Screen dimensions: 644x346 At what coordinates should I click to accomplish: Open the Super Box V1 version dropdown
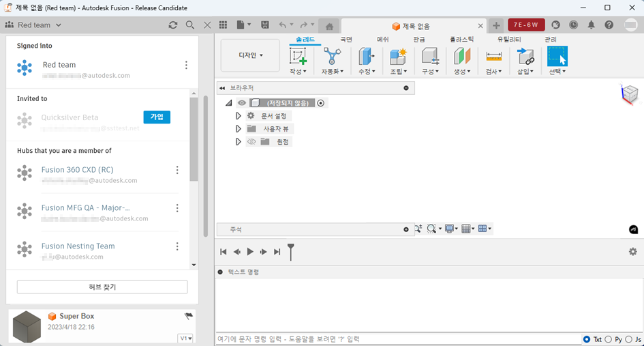tap(185, 338)
